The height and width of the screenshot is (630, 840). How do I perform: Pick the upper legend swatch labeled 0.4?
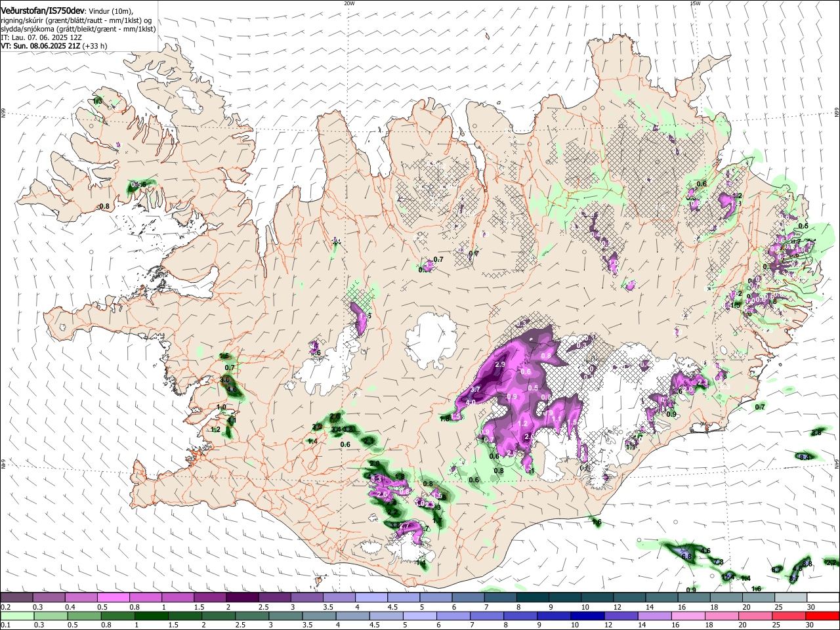(81, 598)
